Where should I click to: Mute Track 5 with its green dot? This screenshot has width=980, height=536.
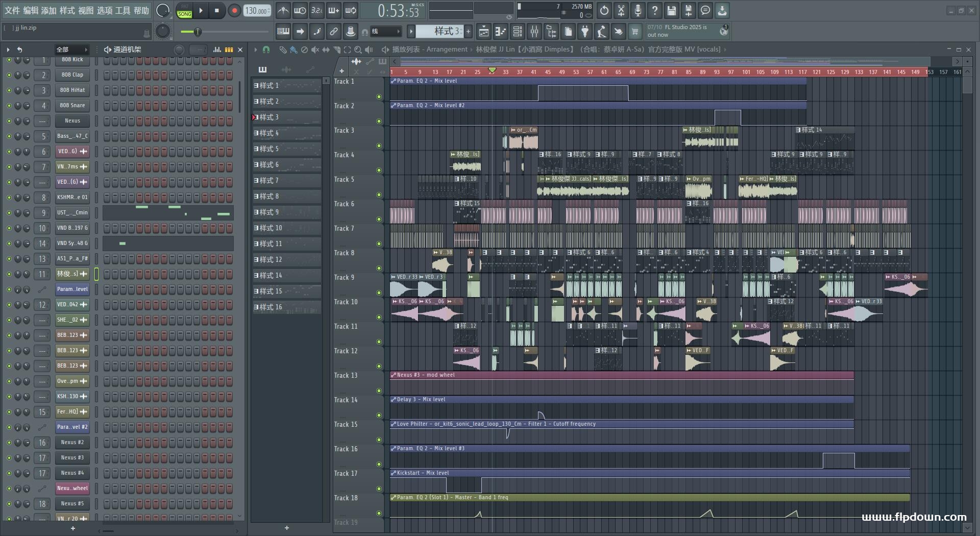click(379, 195)
